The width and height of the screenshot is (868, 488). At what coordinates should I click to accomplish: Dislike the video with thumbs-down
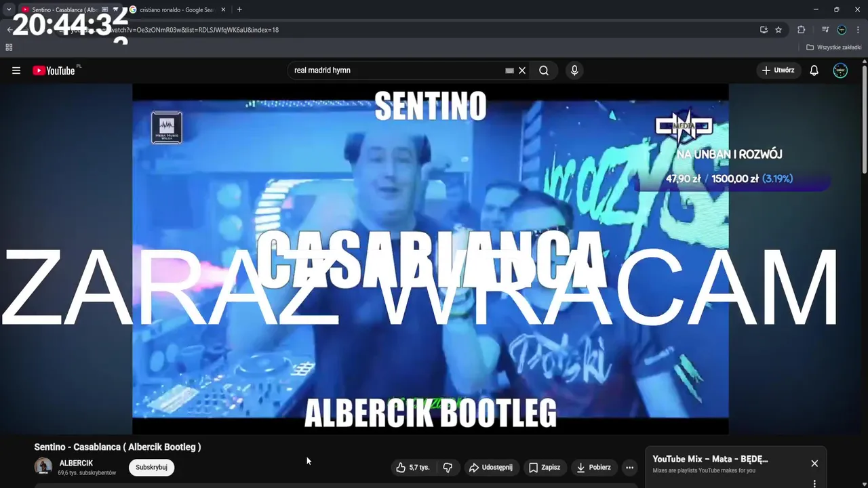pyautogui.click(x=448, y=468)
